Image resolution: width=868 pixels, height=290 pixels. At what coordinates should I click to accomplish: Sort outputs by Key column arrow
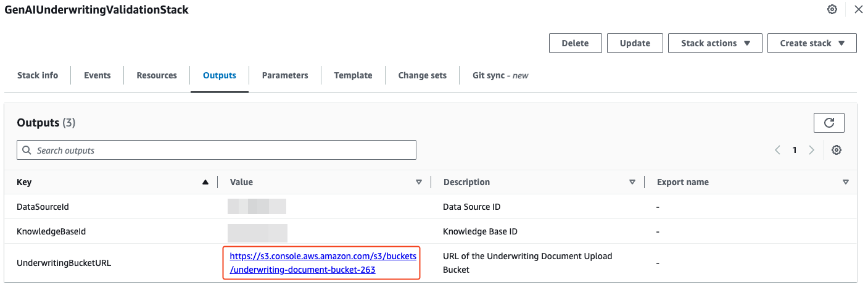[x=205, y=182]
